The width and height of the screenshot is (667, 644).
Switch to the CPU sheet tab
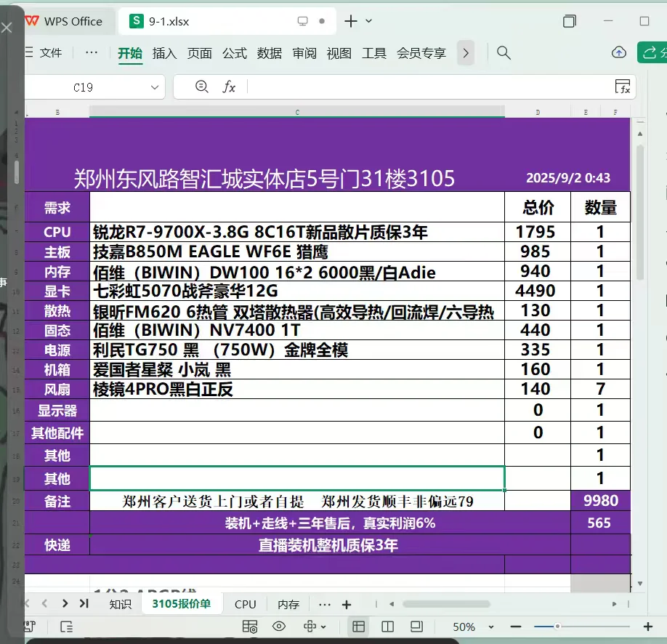[245, 604]
